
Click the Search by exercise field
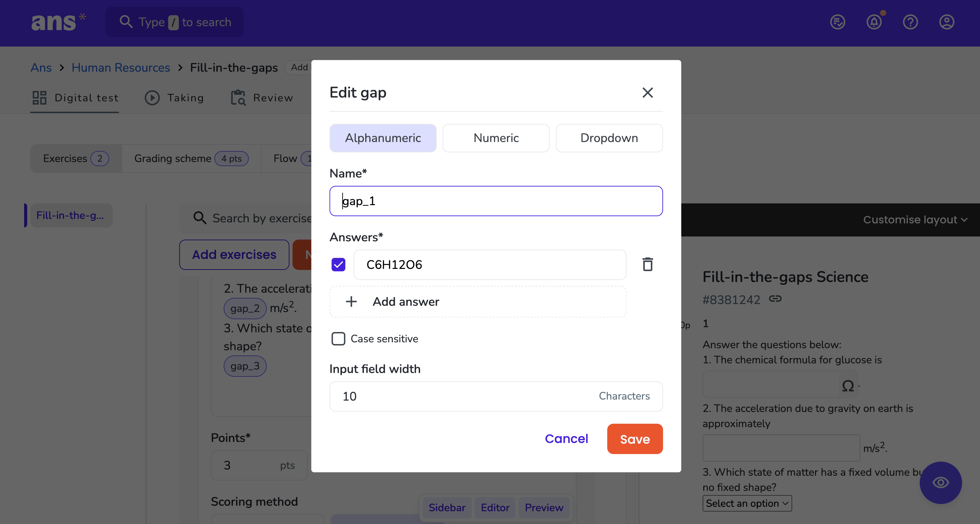click(245, 218)
